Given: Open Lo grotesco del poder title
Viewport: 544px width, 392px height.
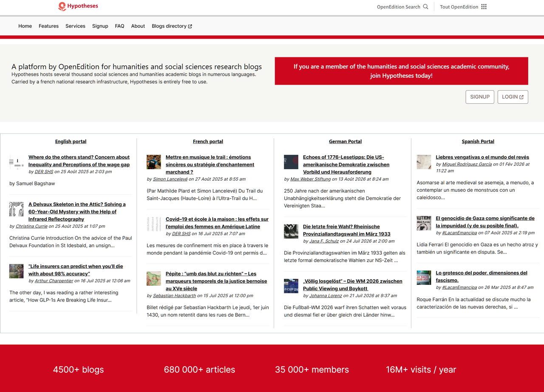Looking at the screenshot, I should tap(482, 276).
